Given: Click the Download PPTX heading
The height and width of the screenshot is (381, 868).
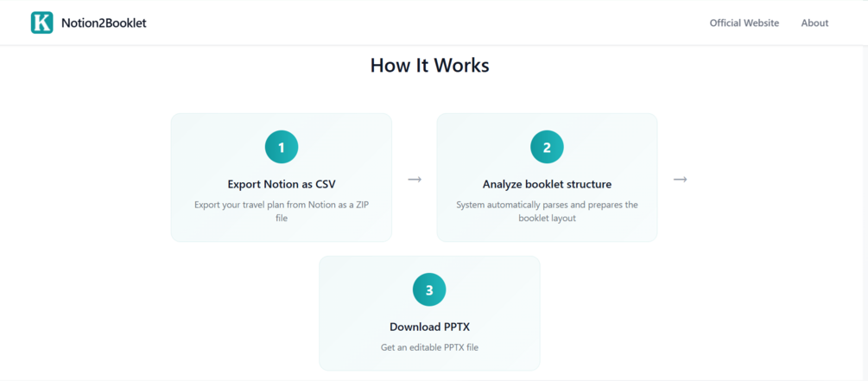Looking at the screenshot, I should (429, 327).
